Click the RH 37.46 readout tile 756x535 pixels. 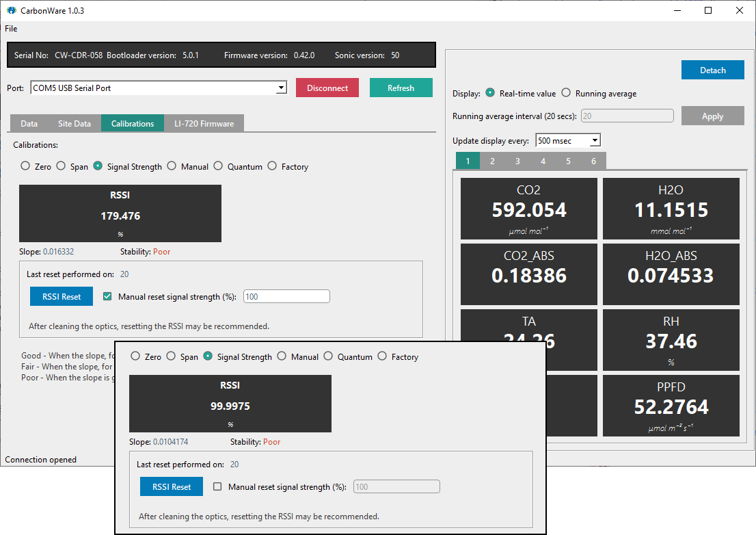(671, 339)
